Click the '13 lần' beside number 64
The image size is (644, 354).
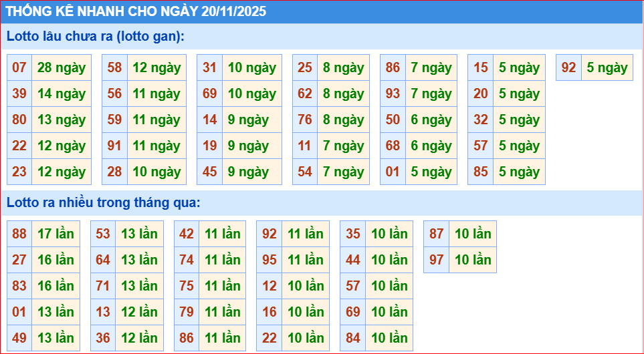click(x=139, y=260)
